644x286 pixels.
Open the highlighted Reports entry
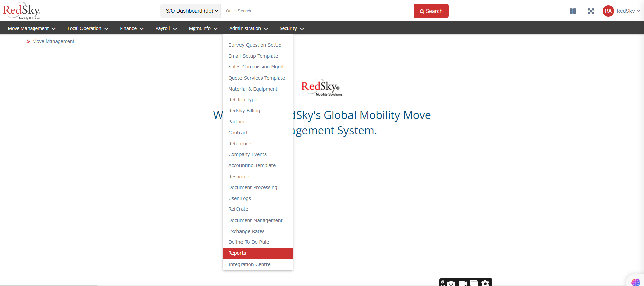tap(258, 253)
